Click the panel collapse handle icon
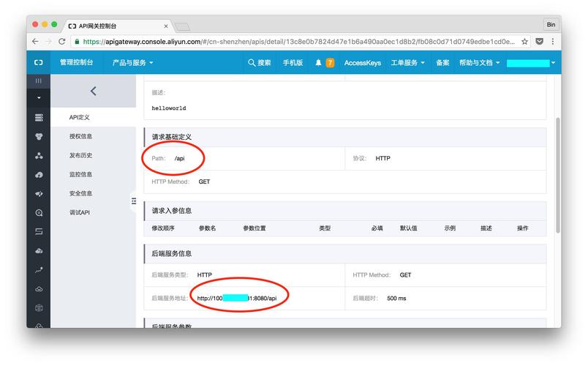This screenshot has width=588, height=366. click(134, 201)
